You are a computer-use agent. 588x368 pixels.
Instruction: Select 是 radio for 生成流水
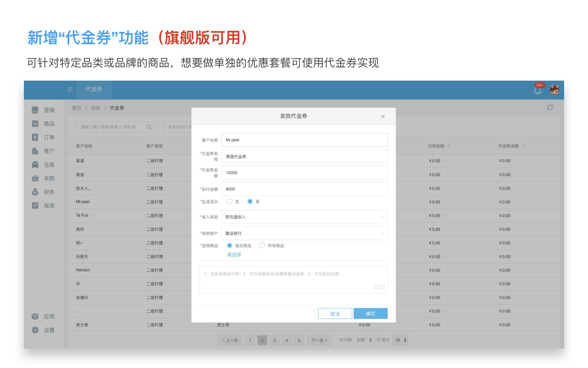[250, 201]
